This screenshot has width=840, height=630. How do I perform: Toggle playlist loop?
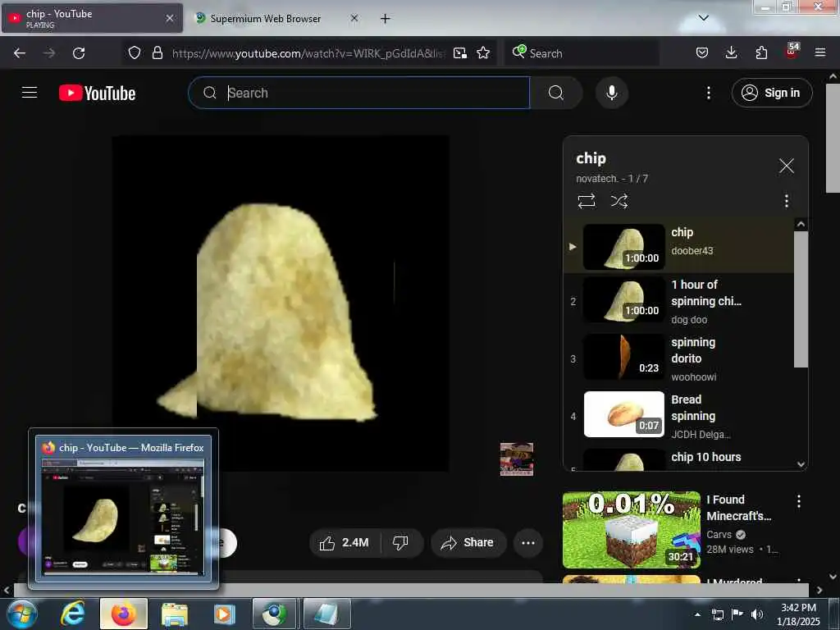[586, 201]
